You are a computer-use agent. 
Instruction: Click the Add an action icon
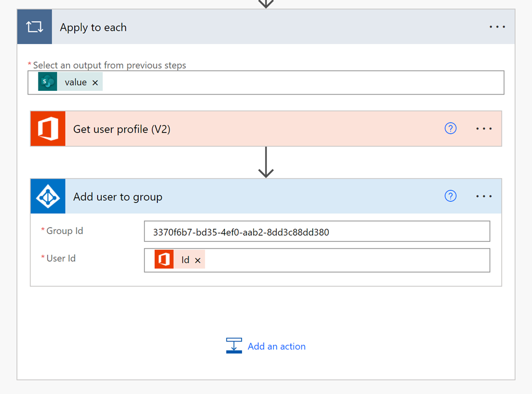point(234,346)
